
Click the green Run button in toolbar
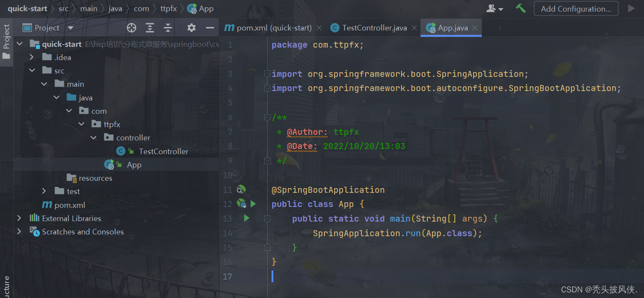click(x=631, y=9)
